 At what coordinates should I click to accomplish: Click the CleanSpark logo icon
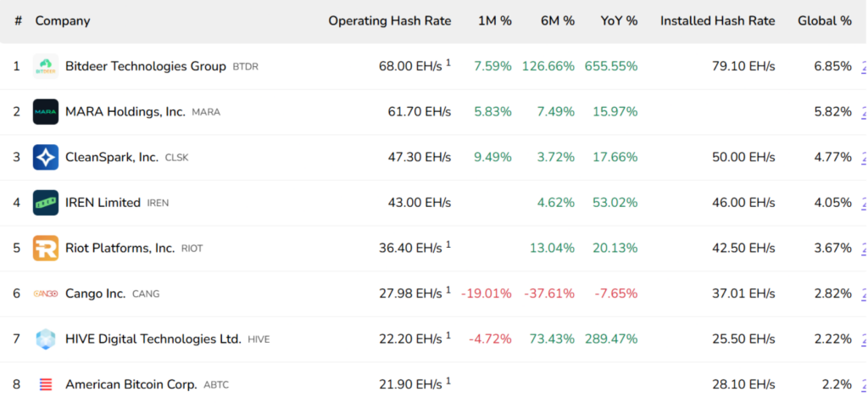(46, 157)
